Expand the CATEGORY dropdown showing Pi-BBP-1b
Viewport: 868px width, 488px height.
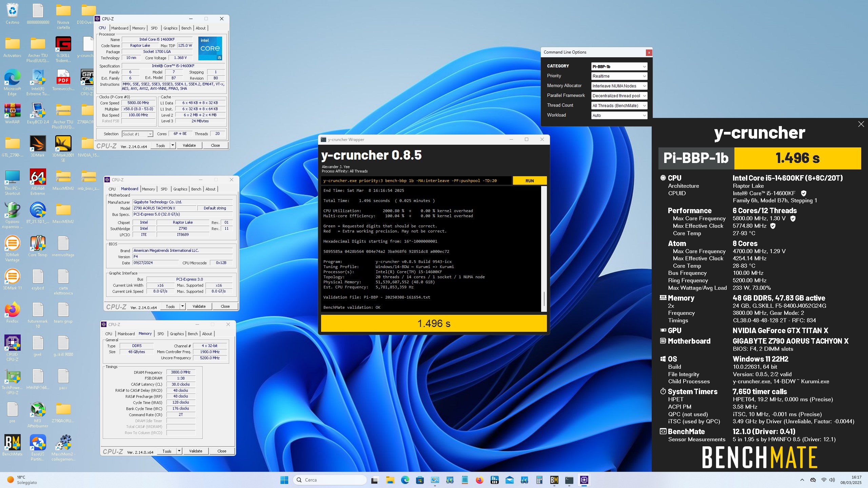[619, 66]
